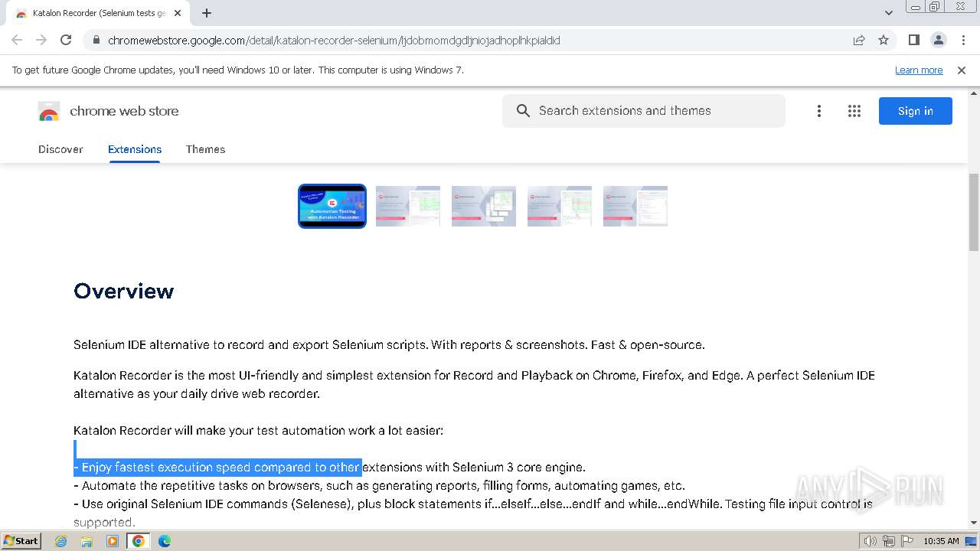980x551 pixels.
Task: Open the Chrome three-dot menu
Action: click(963, 40)
